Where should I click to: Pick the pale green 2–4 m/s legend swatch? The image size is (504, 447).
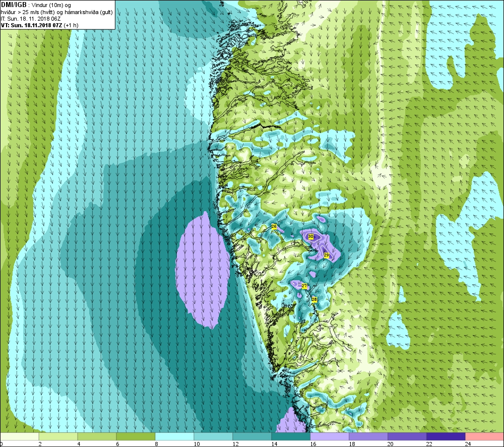click(58, 436)
